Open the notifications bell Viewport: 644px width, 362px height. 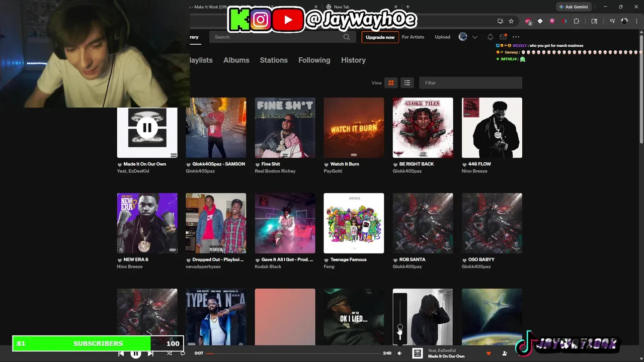490,37
